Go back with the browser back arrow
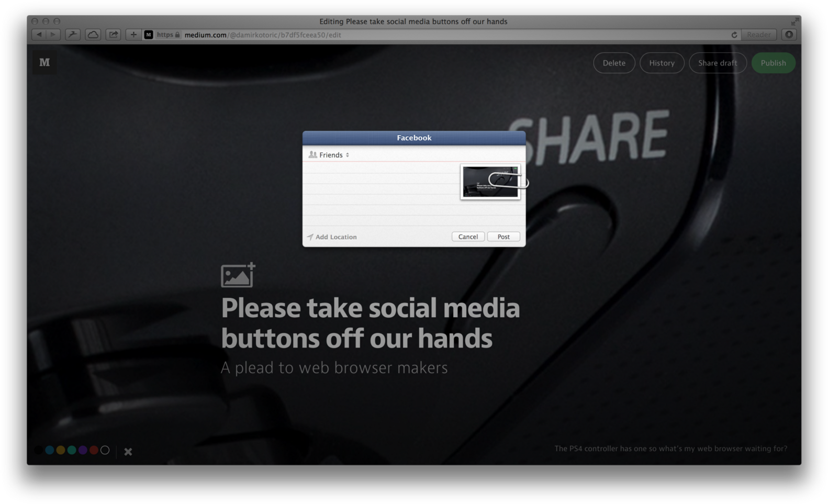Viewport: 828px width, 504px height. coord(39,35)
